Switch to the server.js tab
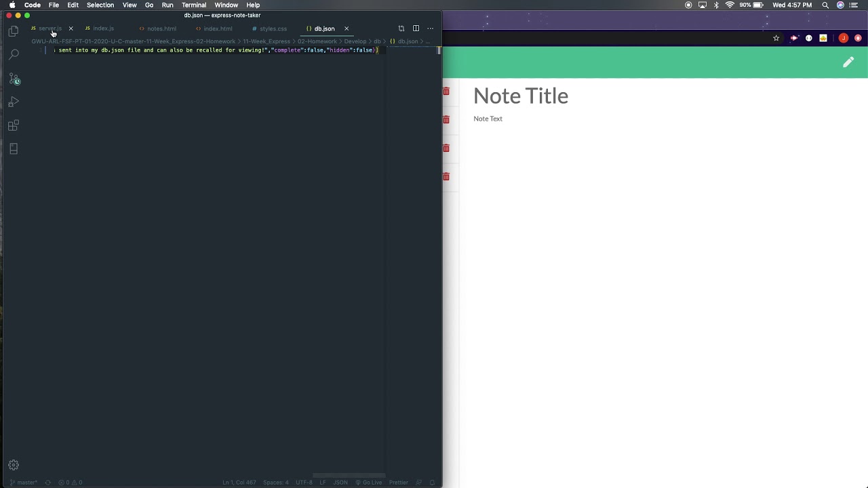The width and height of the screenshot is (868, 488). (x=50, y=28)
